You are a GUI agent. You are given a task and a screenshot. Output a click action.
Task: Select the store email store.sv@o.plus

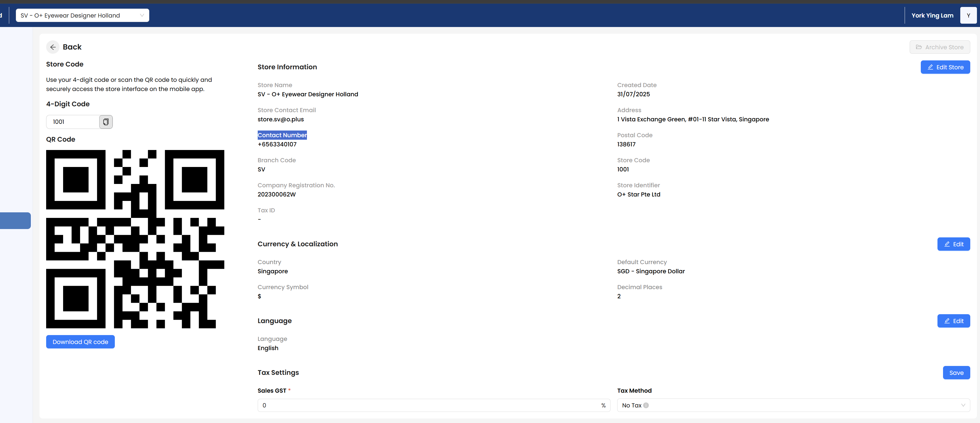(281, 119)
